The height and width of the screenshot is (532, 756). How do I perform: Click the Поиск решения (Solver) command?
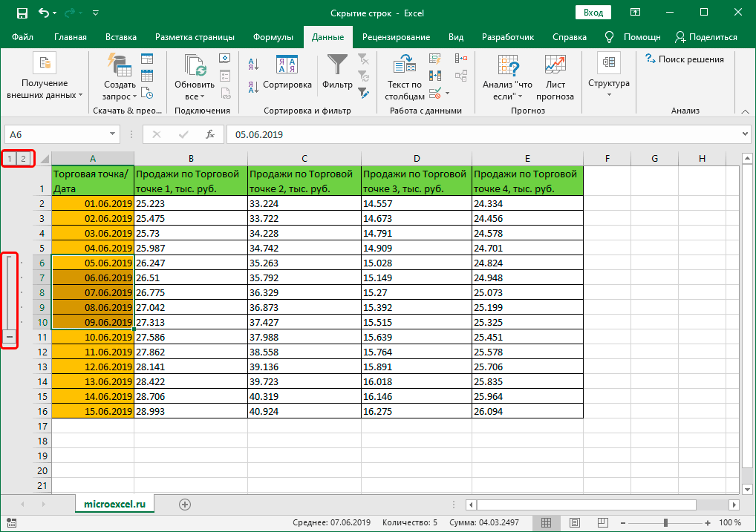tap(683, 59)
